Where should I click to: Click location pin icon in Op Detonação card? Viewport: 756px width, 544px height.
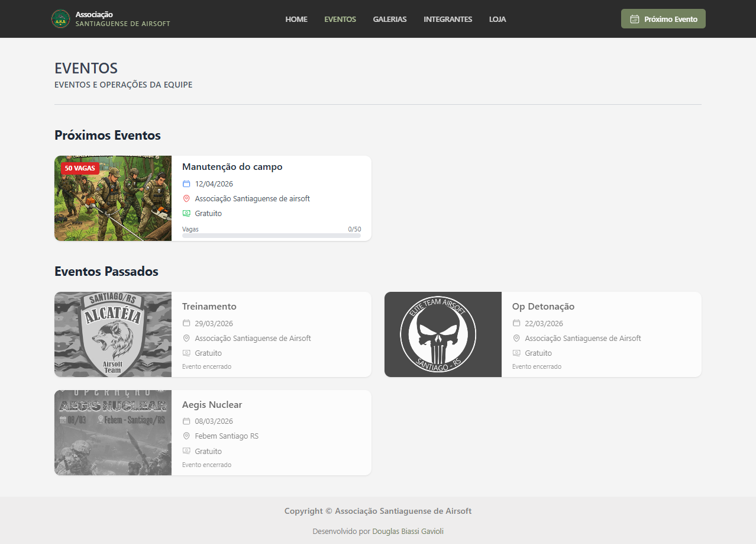click(516, 339)
